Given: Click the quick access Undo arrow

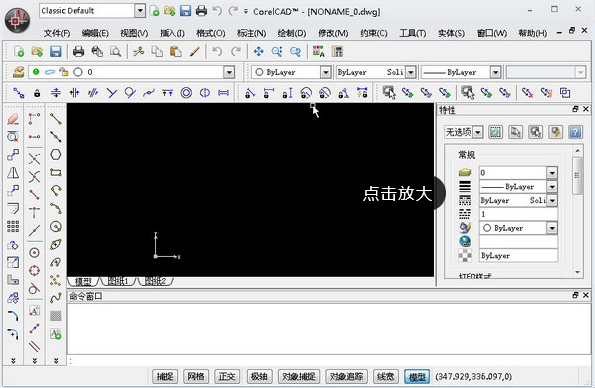Looking at the screenshot, I should (217, 11).
